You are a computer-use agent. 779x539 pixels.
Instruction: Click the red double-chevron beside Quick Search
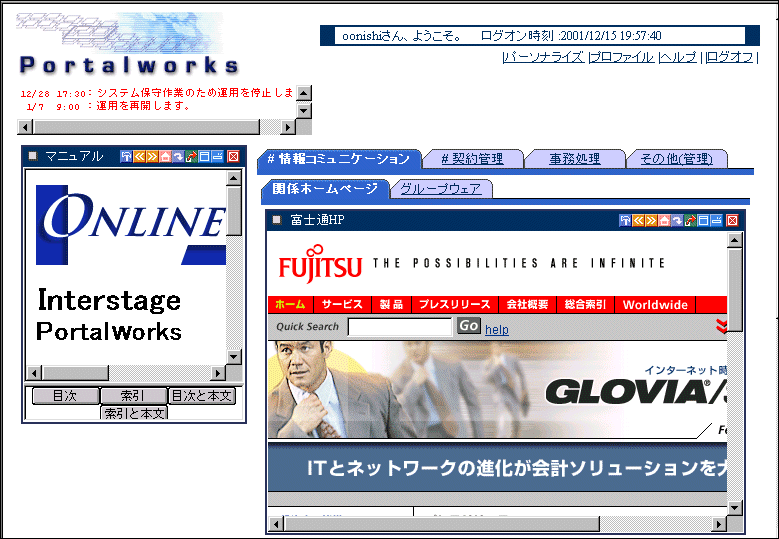pyautogui.click(x=721, y=326)
